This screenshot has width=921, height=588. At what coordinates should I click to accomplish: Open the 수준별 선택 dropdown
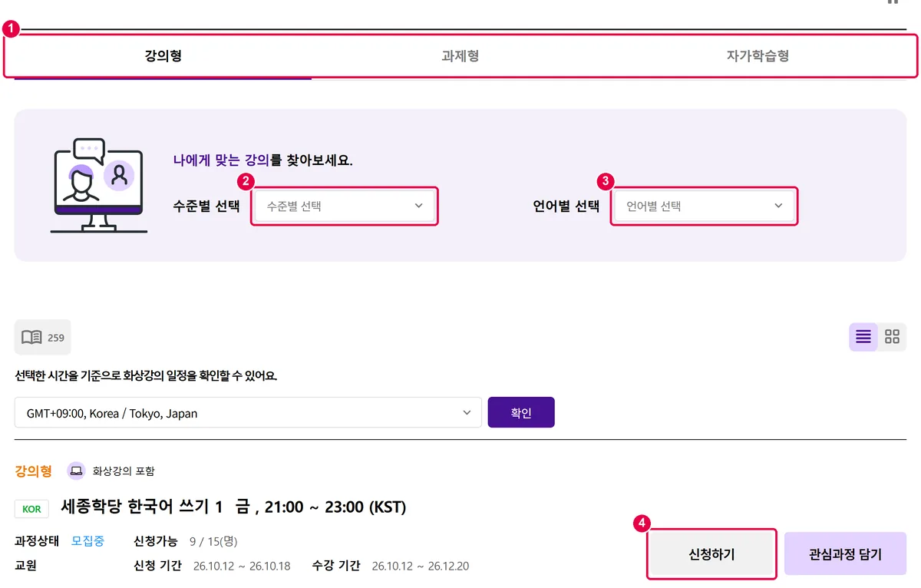[345, 206]
